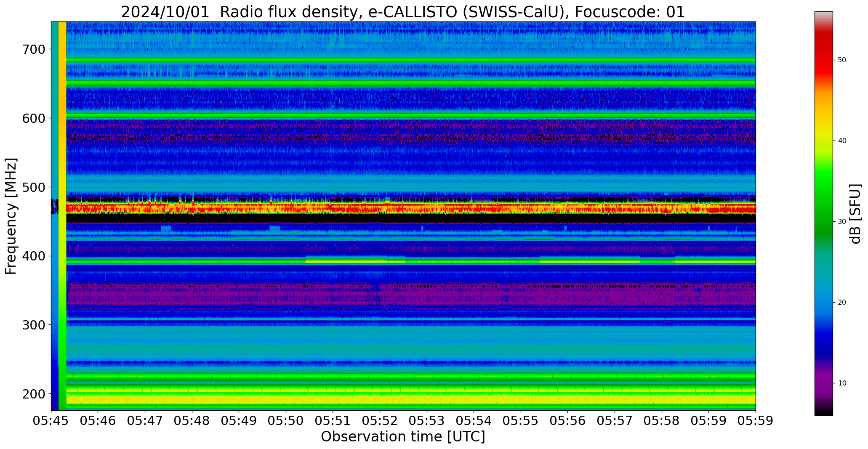
Task: Click the 'dB [SFU]' colorbar label
Action: [x=855, y=214]
